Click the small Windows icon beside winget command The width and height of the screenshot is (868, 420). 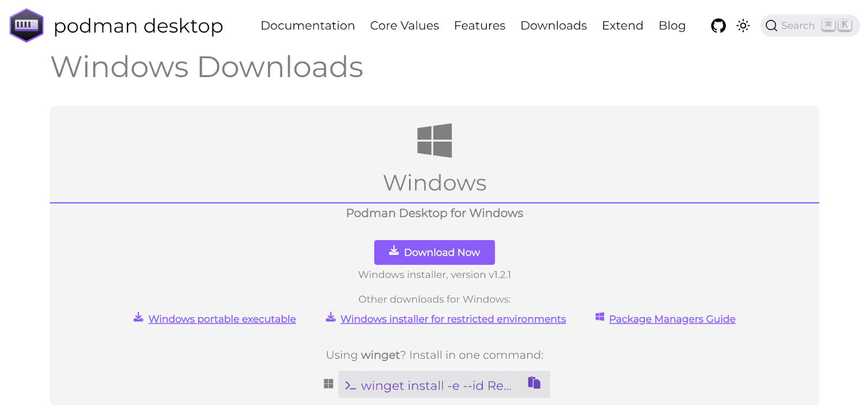tap(328, 384)
